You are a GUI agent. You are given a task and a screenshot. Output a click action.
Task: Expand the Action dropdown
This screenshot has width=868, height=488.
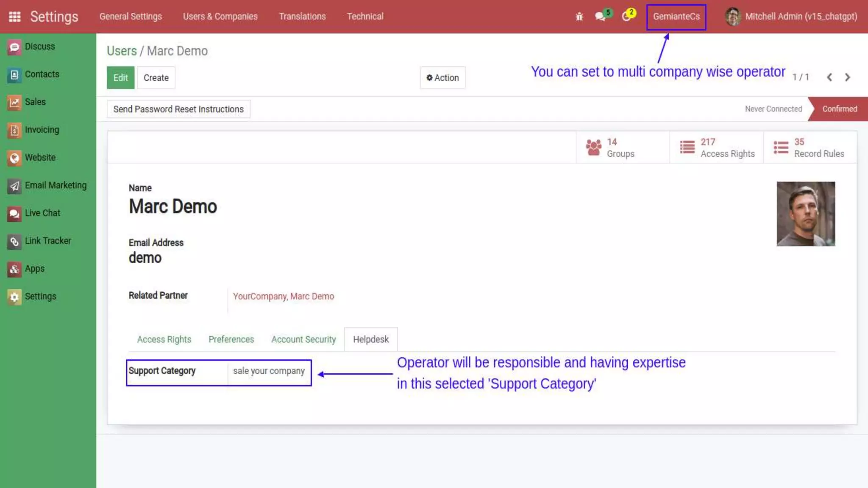(x=442, y=78)
